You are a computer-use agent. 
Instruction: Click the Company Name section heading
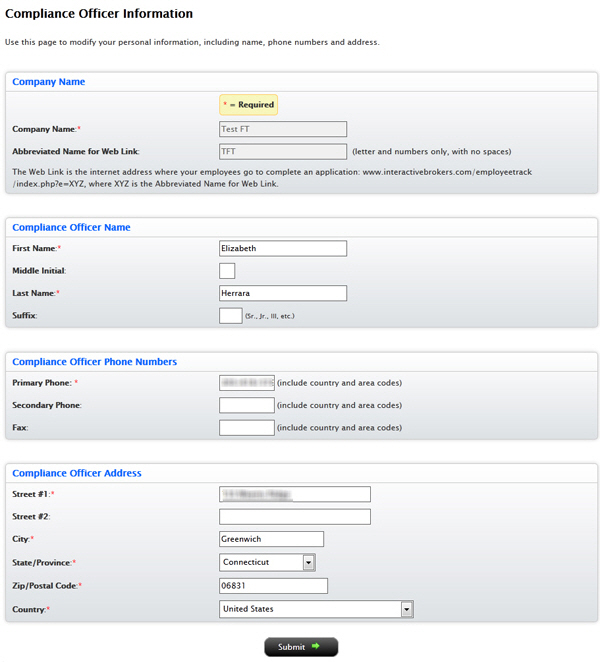click(49, 82)
